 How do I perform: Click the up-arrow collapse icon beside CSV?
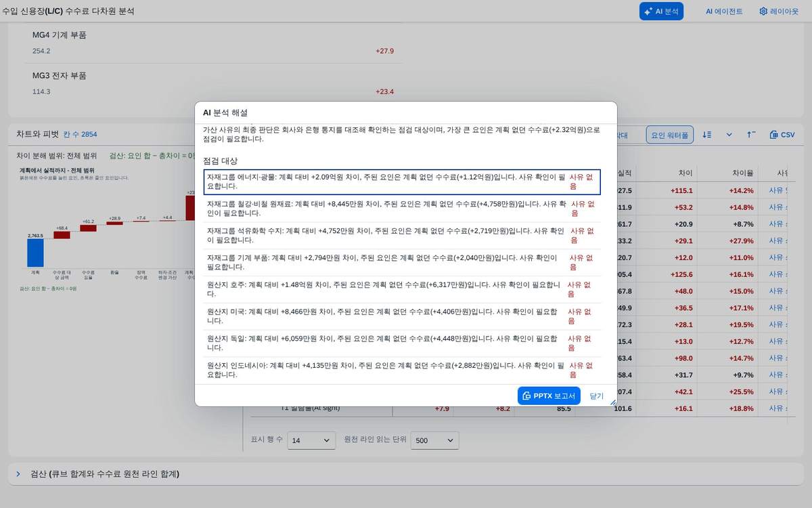point(751,135)
